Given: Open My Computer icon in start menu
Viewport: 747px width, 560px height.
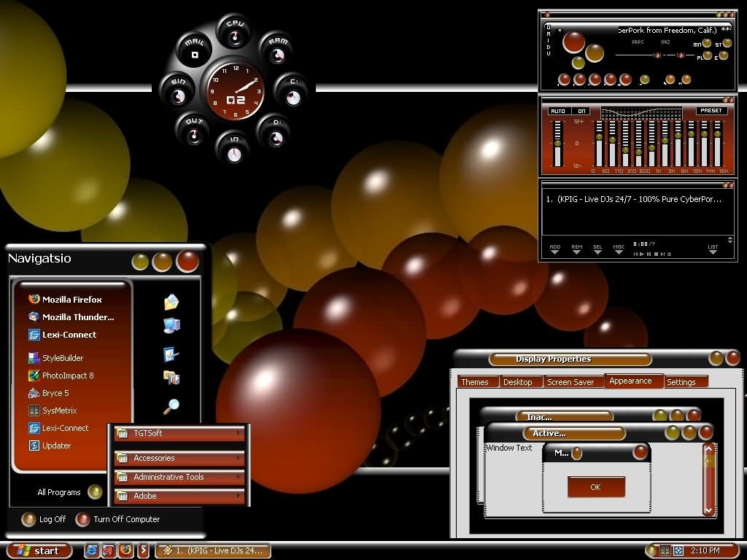Looking at the screenshot, I should pos(171,325).
